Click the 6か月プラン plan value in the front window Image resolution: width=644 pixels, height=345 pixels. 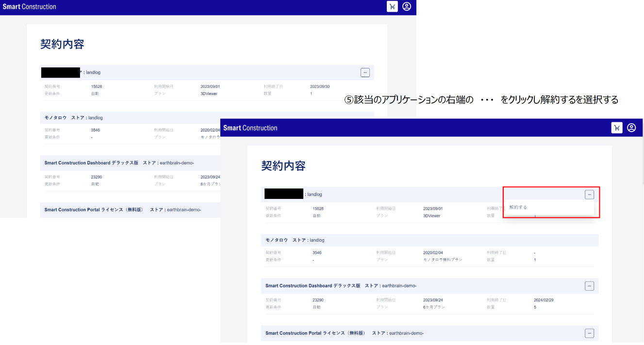click(434, 307)
